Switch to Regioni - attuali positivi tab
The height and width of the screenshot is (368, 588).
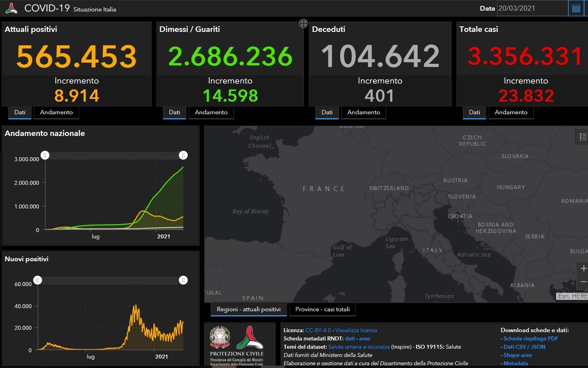(x=248, y=309)
